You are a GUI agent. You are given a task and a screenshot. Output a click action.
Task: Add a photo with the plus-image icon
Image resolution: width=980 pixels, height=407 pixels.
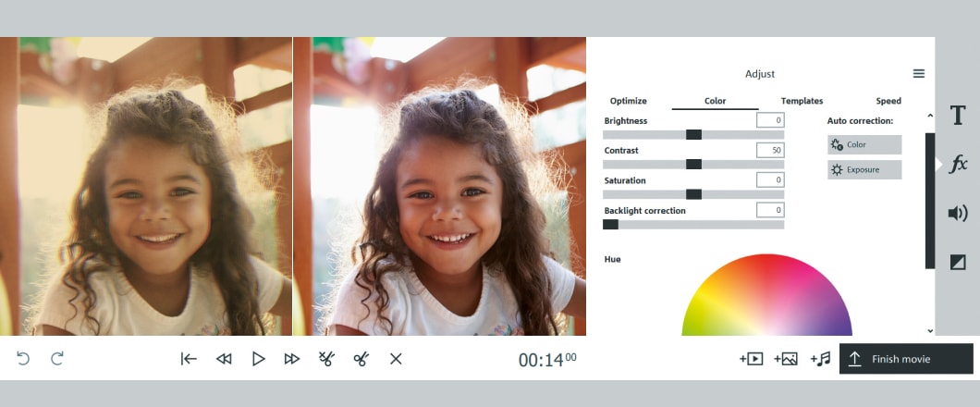point(786,359)
